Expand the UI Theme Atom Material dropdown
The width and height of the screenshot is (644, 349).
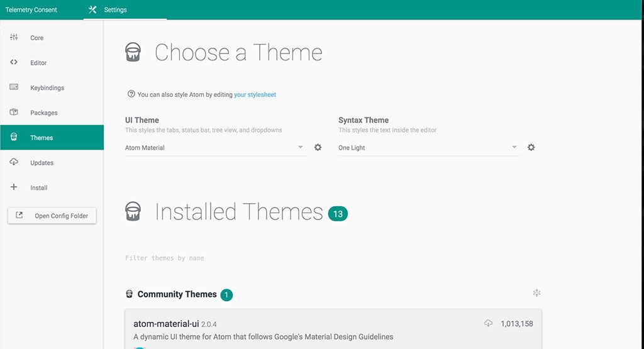coord(216,147)
